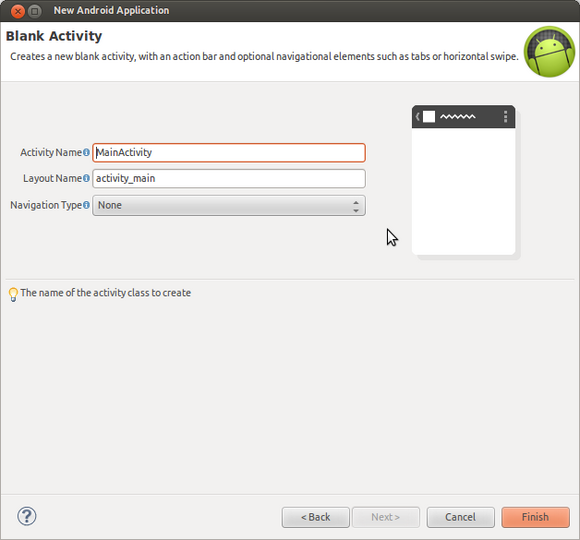Screen dimensions: 580x540
Task: Open the help question mark icon
Action: (x=27, y=516)
